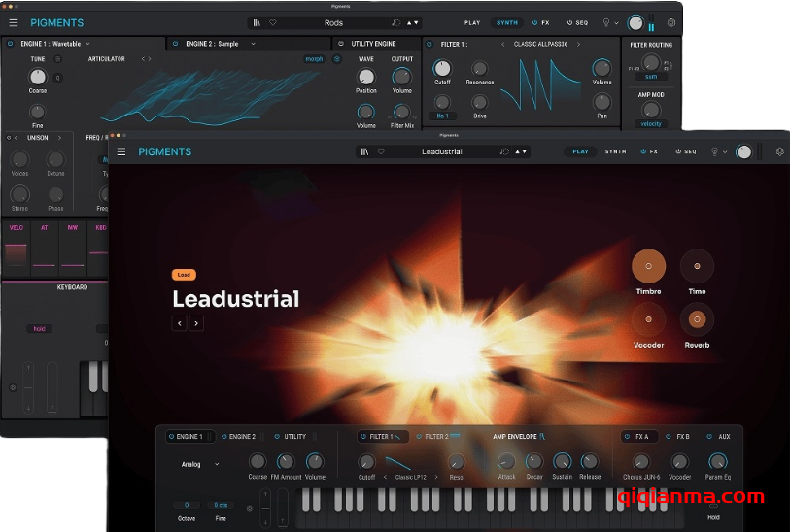The height and width of the screenshot is (532, 790).
Task: Open preset library browser in Rods window
Action: point(257,22)
